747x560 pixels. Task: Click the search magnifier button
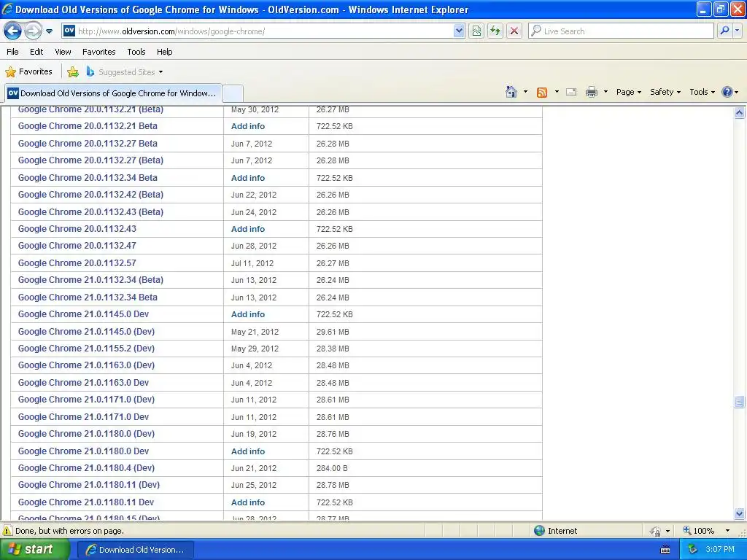(x=724, y=31)
